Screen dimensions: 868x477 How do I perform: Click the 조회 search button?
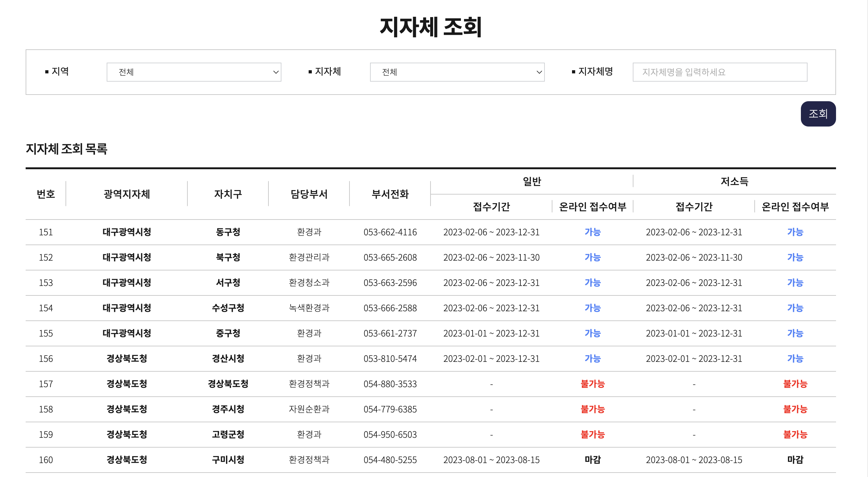point(818,114)
